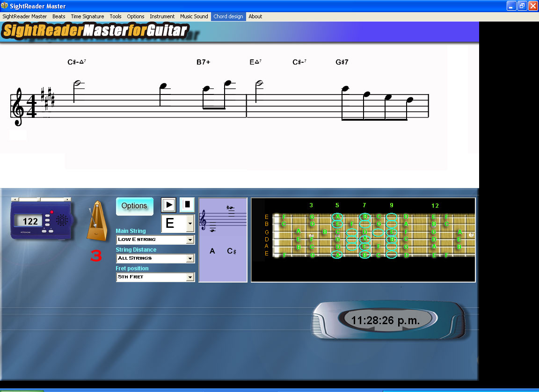Click the cyan Options button
Screen dimensions: 539x392
pos(134,206)
